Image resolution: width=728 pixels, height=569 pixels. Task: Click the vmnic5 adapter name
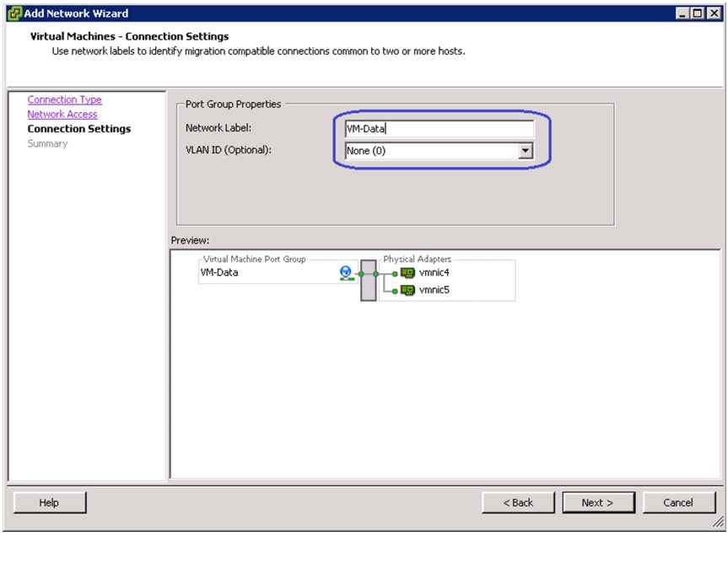tap(434, 290)
